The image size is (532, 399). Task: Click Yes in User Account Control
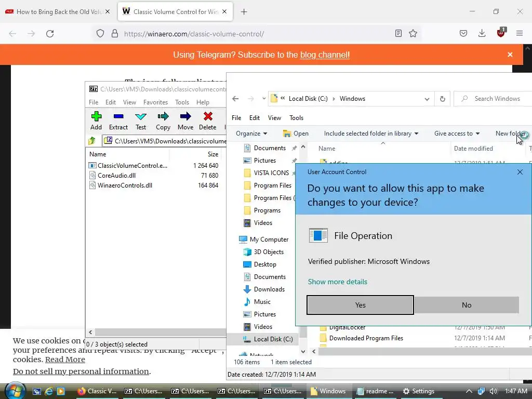coord(360,305)
